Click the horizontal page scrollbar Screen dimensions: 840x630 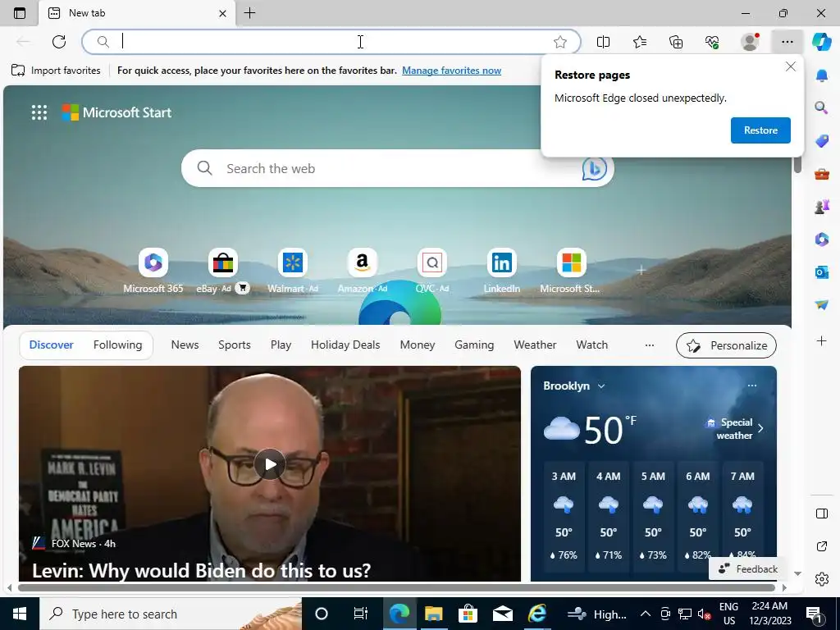coord(396,587)
